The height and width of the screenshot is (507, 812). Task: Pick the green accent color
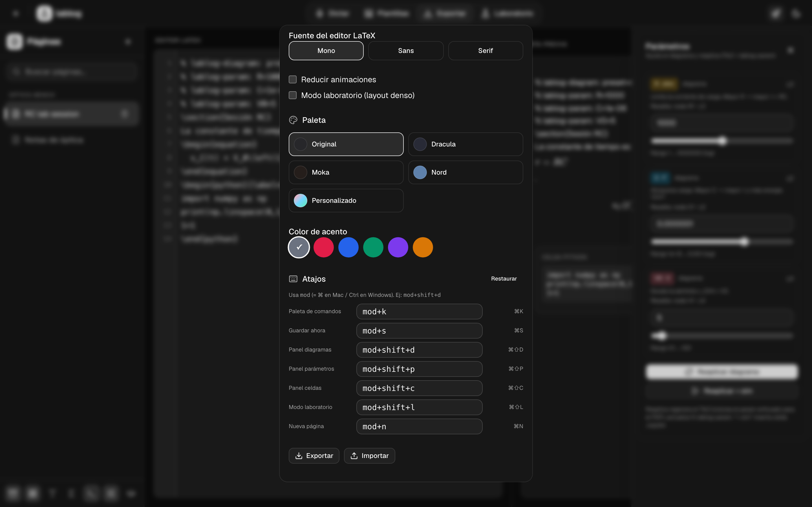pos(373,248)
